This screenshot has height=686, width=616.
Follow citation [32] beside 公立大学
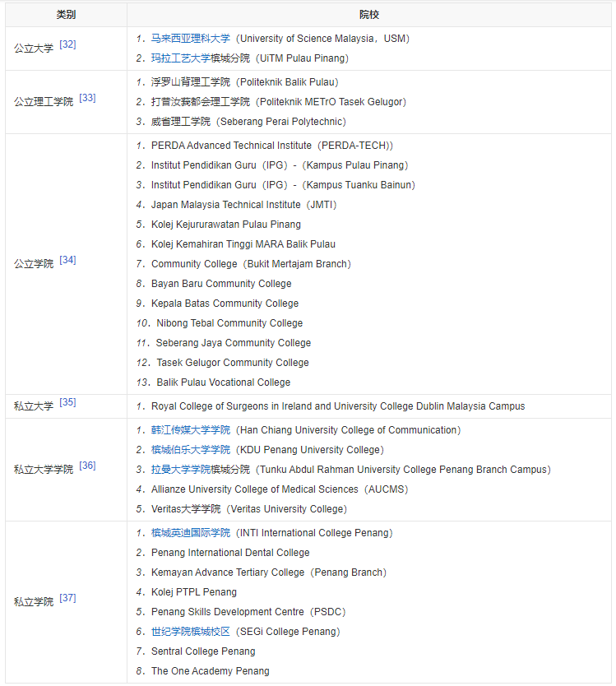67,44
